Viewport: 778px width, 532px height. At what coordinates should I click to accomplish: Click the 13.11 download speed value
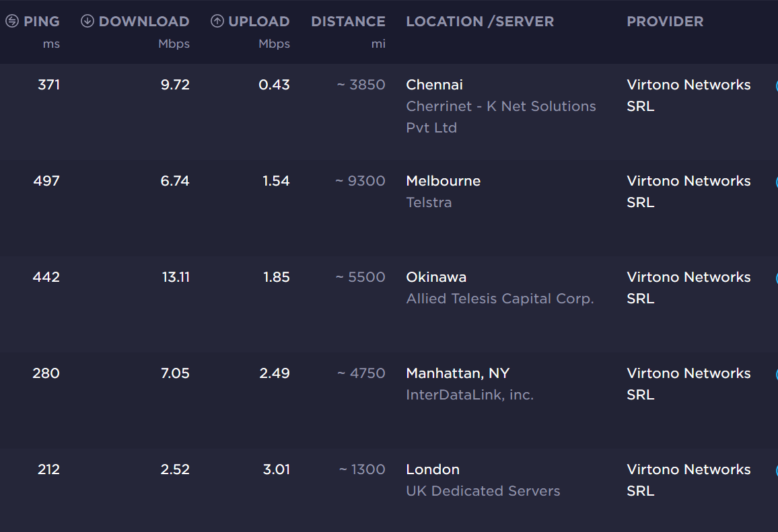[176, 277]
